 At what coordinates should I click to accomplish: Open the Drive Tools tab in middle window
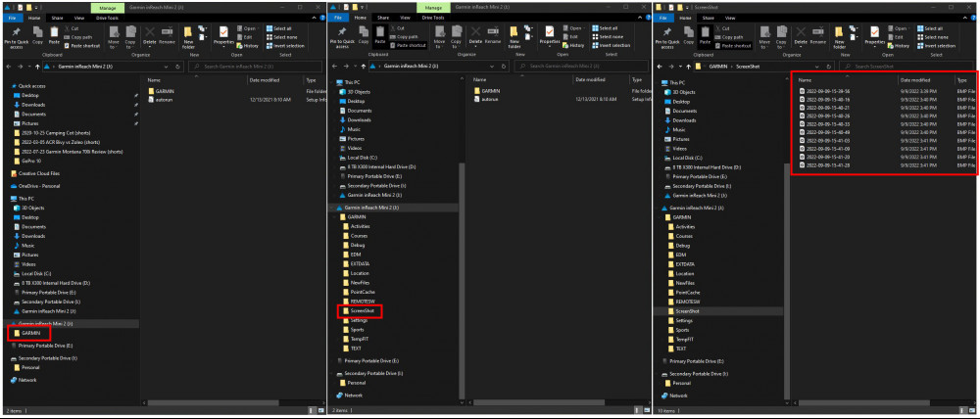433,18
